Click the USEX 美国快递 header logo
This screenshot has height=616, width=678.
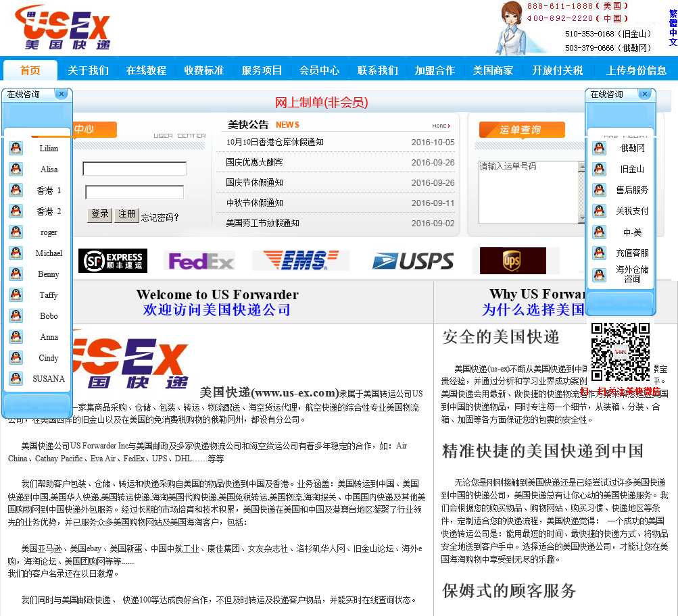click(62, 27)
